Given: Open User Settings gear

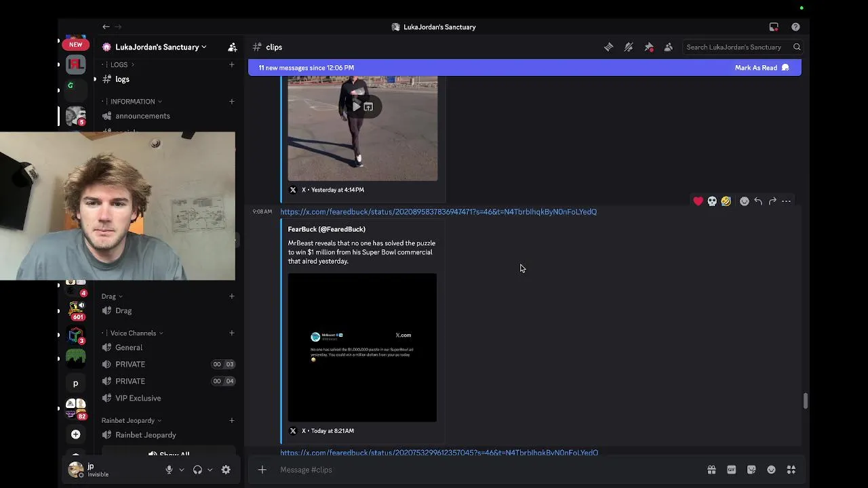Looking at the screenshot, I should [x=226, y=470].
